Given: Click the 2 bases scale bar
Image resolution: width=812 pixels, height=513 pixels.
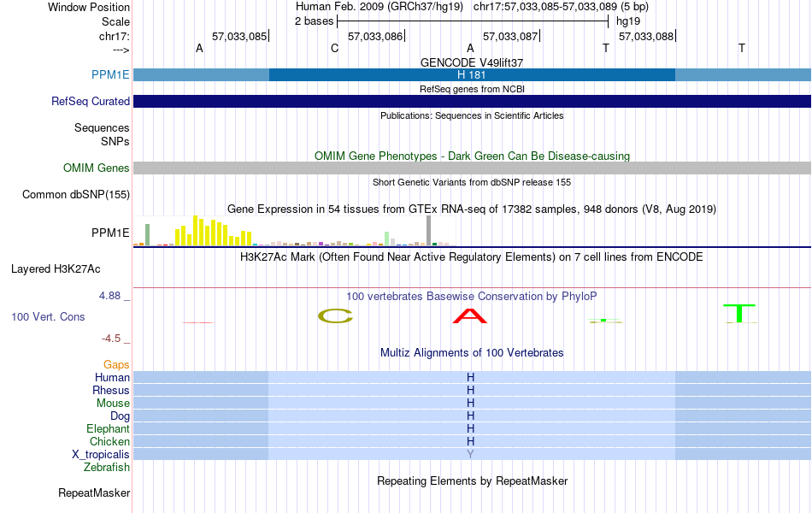Looking at the screenshot, I should coord(472,21).
